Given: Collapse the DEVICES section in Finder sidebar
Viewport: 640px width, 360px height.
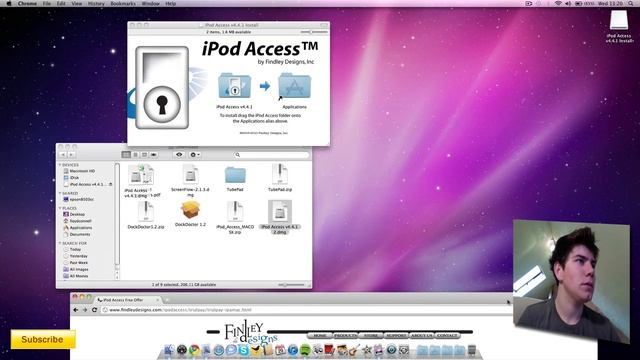Looking at the screenshot, I should (x=60, y=165).
